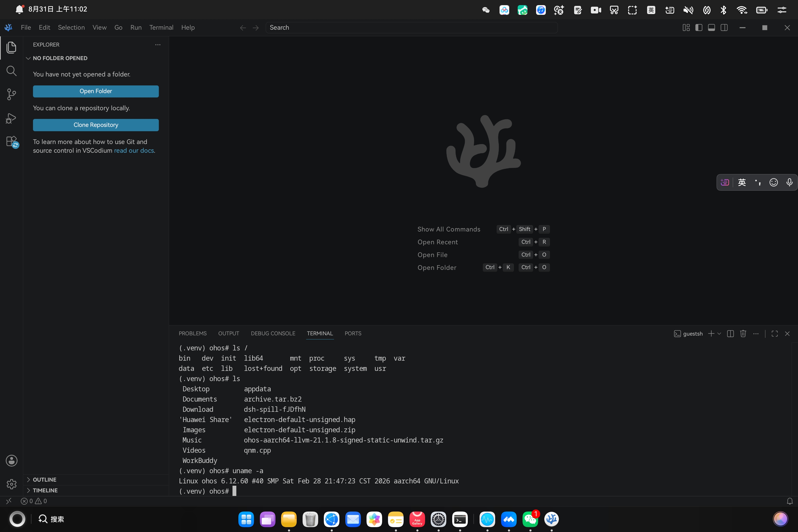Open terminal panel more actions ellipsis
798x532 pixels.
[756, 334]
